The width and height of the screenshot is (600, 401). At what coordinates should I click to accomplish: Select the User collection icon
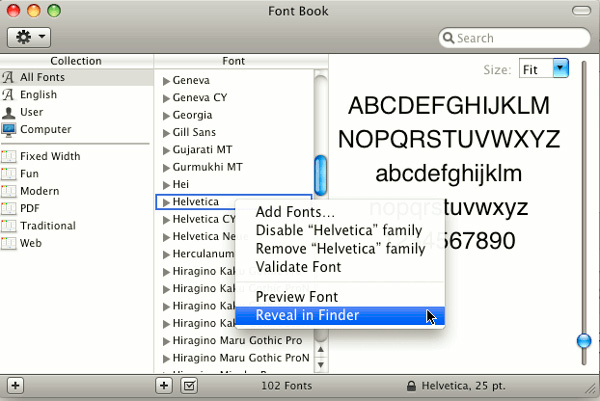pos(9,112)
